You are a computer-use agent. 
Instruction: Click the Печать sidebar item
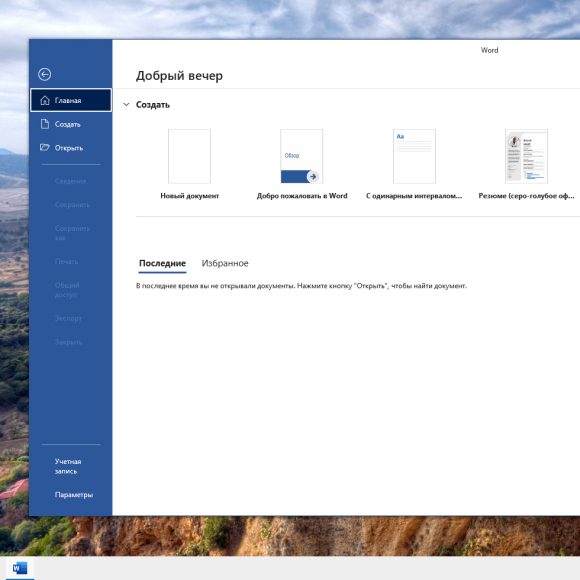point(71,262)
